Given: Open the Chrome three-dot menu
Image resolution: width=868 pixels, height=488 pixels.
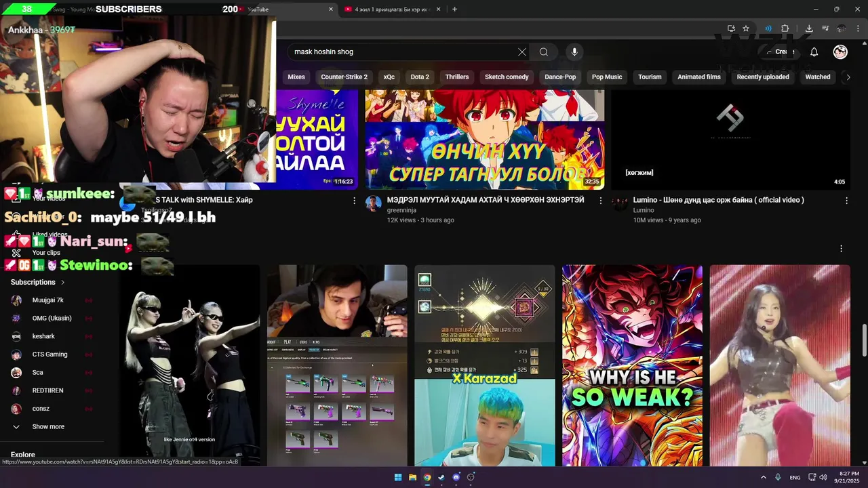Looking at the screenshot, I should (858, 28).
